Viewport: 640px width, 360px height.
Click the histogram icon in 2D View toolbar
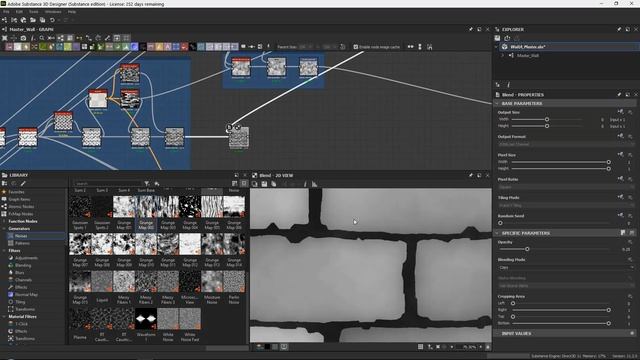(x=314, y=184)
